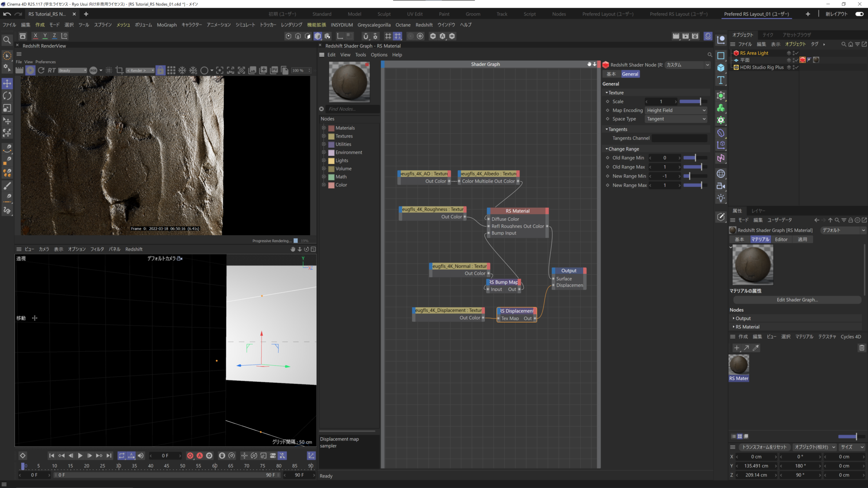Switch to the マテリアル tab in the attribute panel
The image size is (868, 488).
[760, 239]
